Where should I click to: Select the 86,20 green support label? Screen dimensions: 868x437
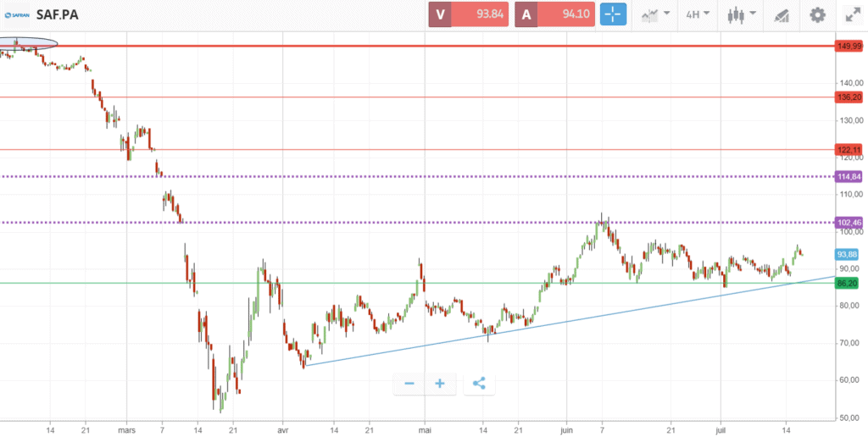(x=849, y=283)
